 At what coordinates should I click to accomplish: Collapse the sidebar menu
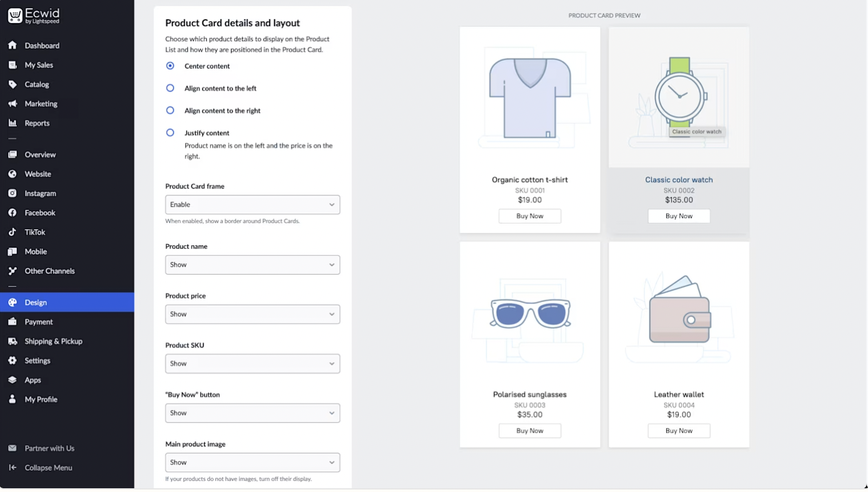click(x=48, y=468)
